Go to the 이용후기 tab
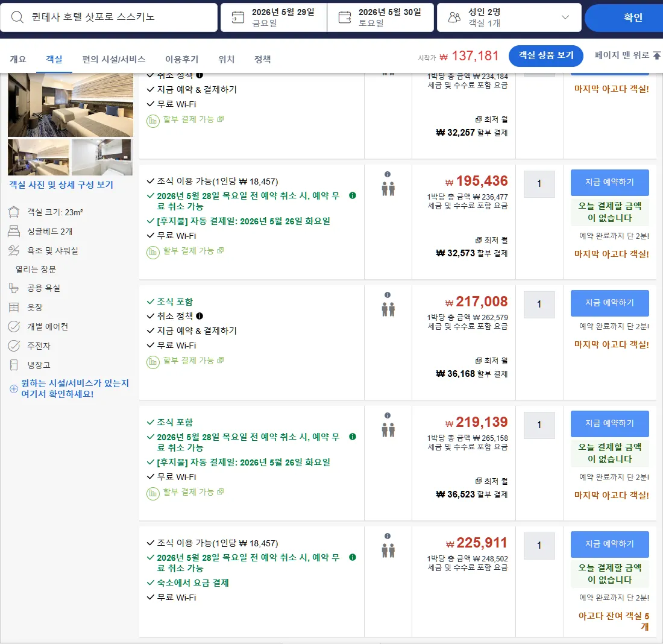663x644 pixels. 182,59
